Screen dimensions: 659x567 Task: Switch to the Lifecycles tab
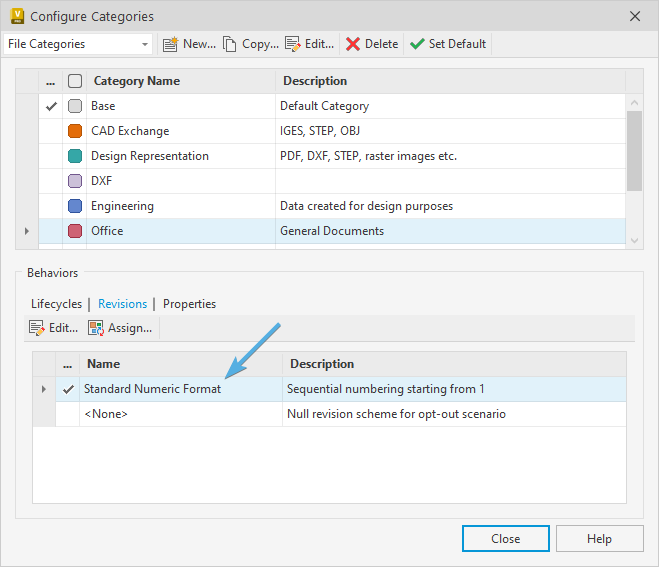[x=56, y=304]
